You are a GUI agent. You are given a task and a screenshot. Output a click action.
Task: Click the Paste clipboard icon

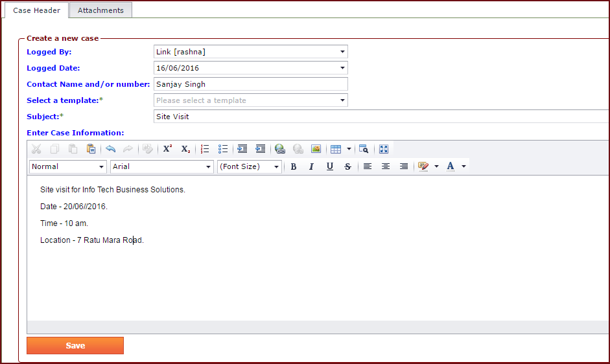[x=73, y=149]
